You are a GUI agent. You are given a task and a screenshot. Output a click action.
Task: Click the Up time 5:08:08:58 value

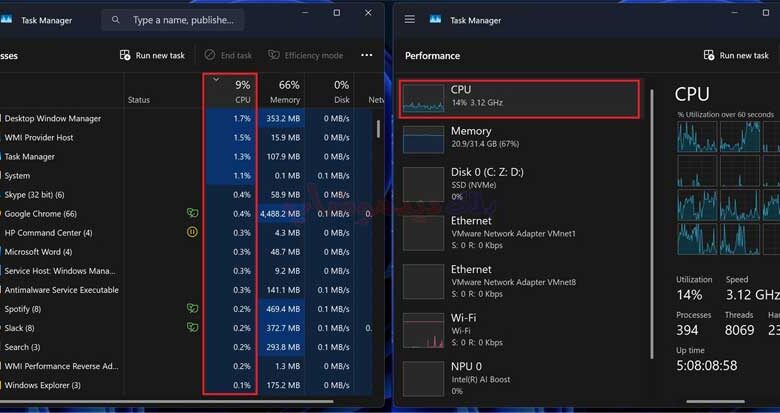point(706,366)
